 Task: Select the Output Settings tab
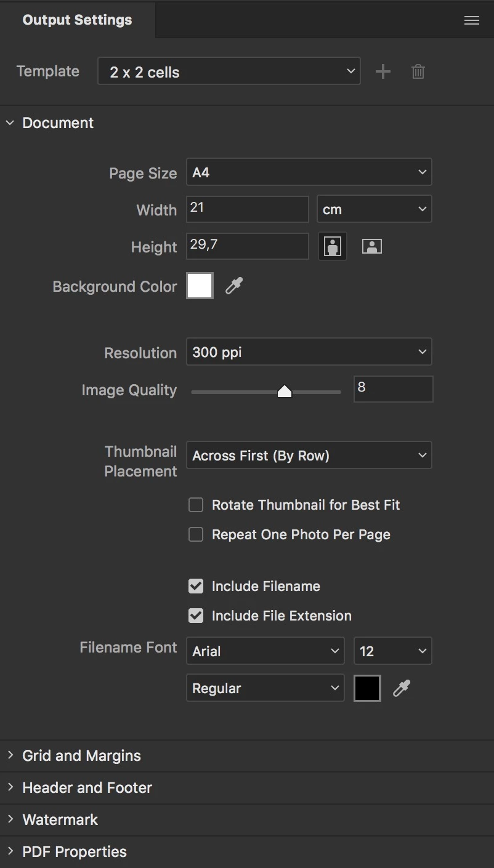(77, 20)
